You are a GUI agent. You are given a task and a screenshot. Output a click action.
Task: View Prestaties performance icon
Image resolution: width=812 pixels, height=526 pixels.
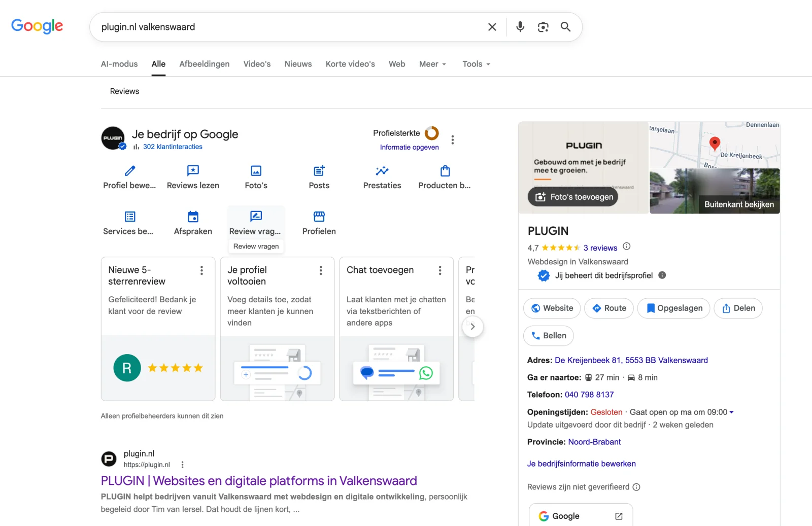click(382, 171)
